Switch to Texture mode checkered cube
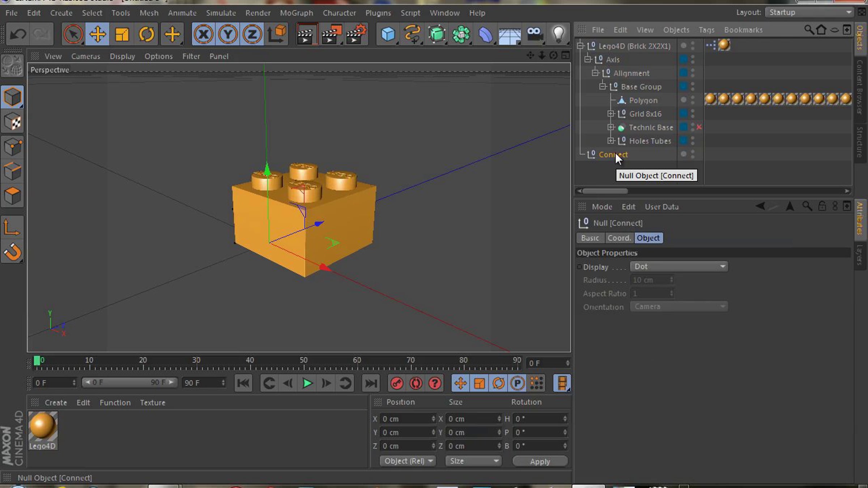868x488 pixels. 13,122
